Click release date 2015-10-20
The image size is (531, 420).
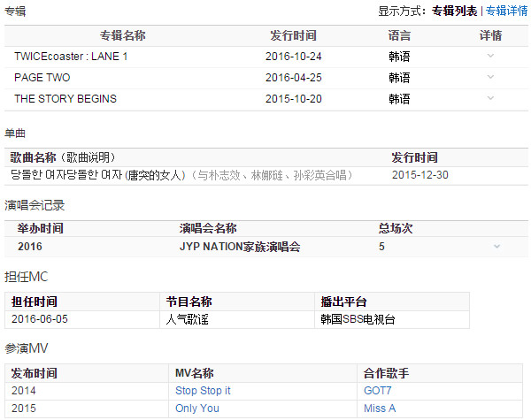(x=293, y=99)
